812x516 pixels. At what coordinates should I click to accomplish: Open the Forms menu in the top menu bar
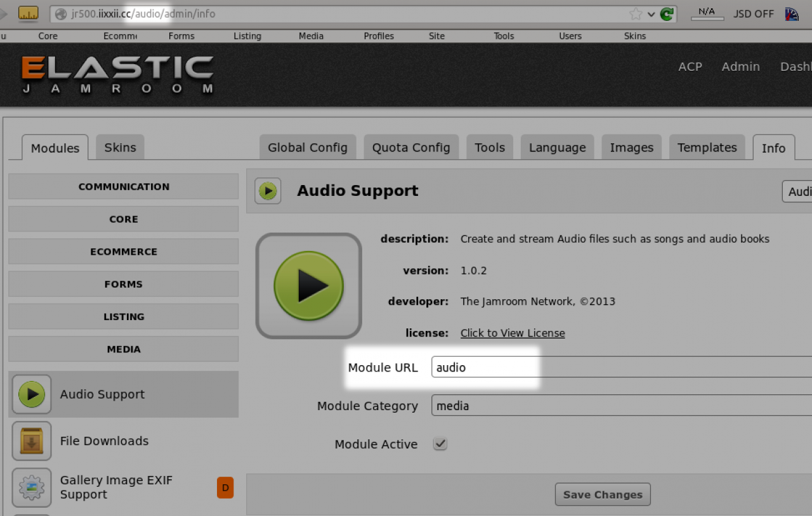[181, 36]
